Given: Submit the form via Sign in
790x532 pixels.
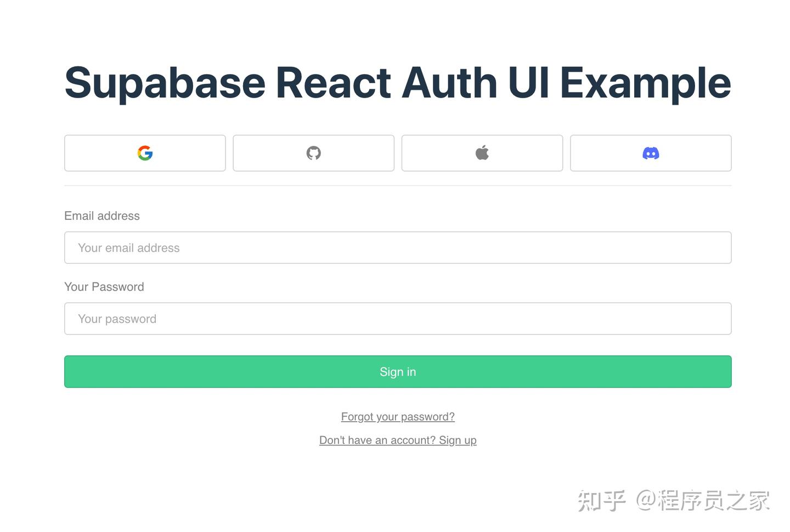Looking at the screenshot, I should pyautogui.click(x=398, y=371).
